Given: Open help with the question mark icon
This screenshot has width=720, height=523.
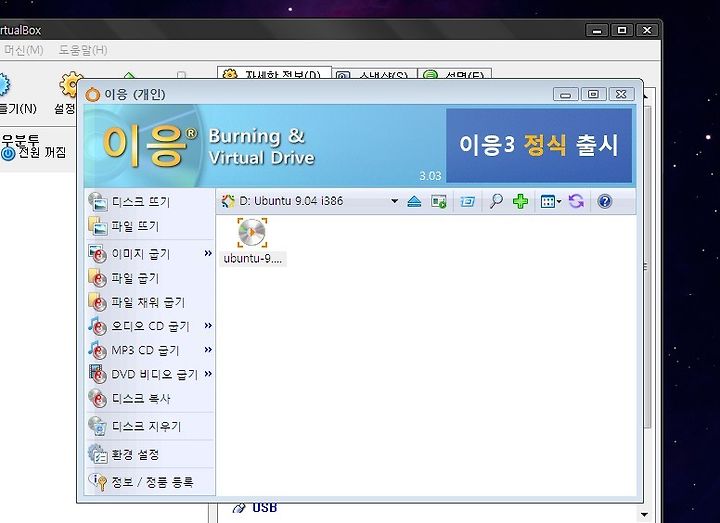Looking at the screenshot, I should pyautogui.click(x=605, y=201).
